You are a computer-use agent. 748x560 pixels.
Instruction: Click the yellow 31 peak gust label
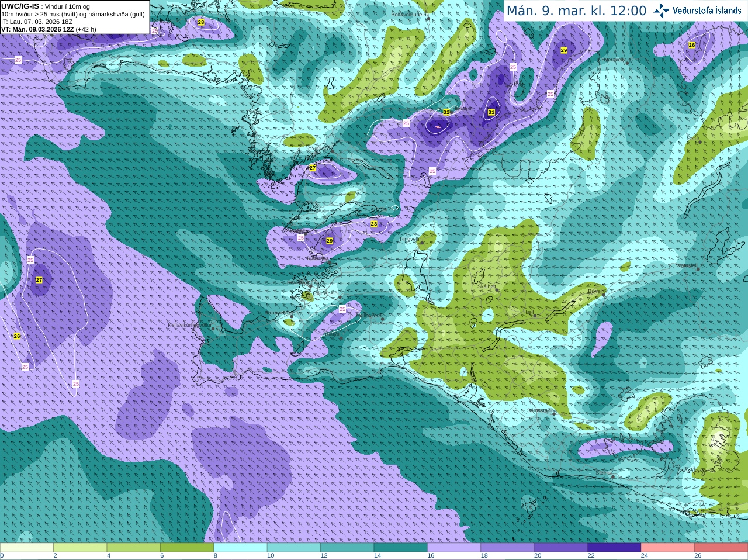click(491, 112)
